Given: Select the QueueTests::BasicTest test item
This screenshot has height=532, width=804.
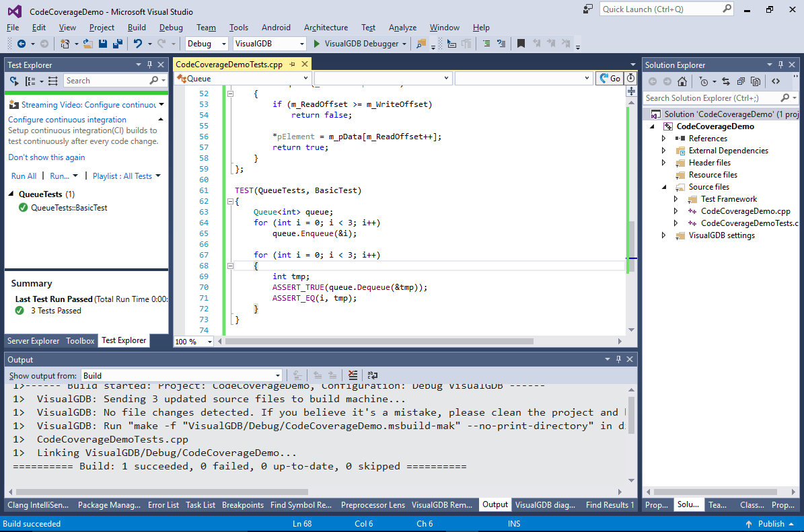Looking at the screenshot, I should (x=69, y=208).
